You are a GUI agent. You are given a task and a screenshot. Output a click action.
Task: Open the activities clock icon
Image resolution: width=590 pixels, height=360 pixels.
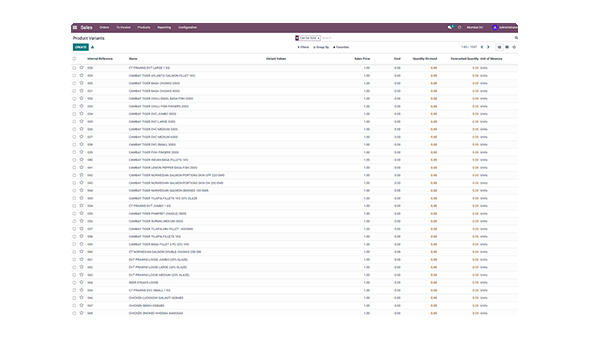pos(459,27)
